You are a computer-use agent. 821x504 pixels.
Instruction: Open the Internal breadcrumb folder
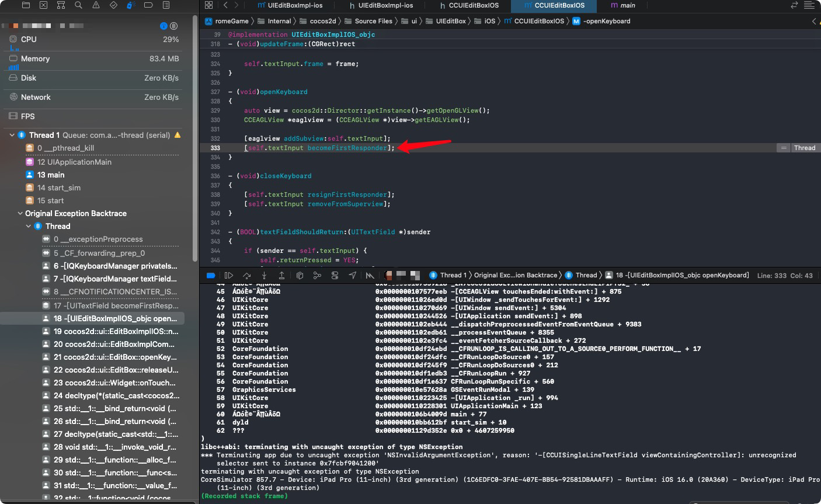(274, 21)
